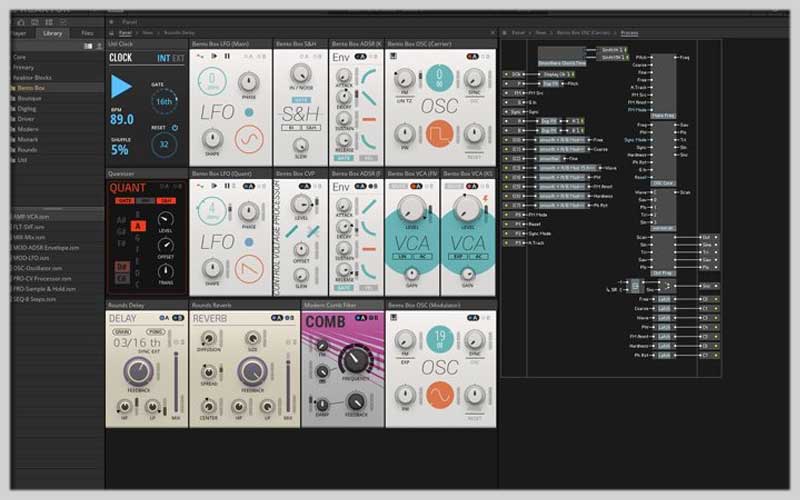Click the blue dot button in LFO (Main)

click(249, 112)
